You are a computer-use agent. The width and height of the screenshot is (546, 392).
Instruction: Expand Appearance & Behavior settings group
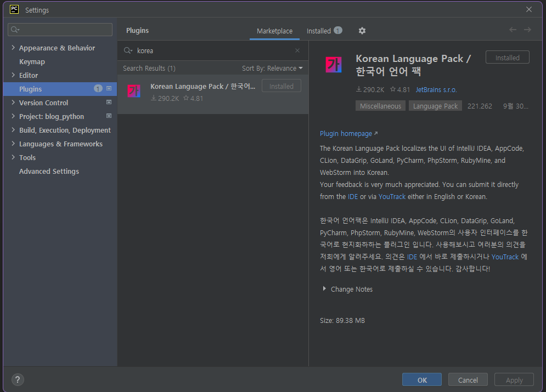(13, 48)
